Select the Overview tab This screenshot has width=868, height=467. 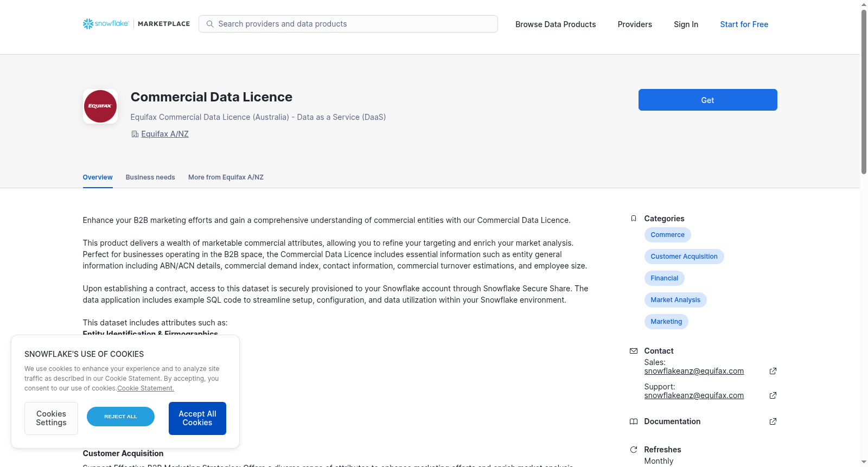tap(98, 177)
